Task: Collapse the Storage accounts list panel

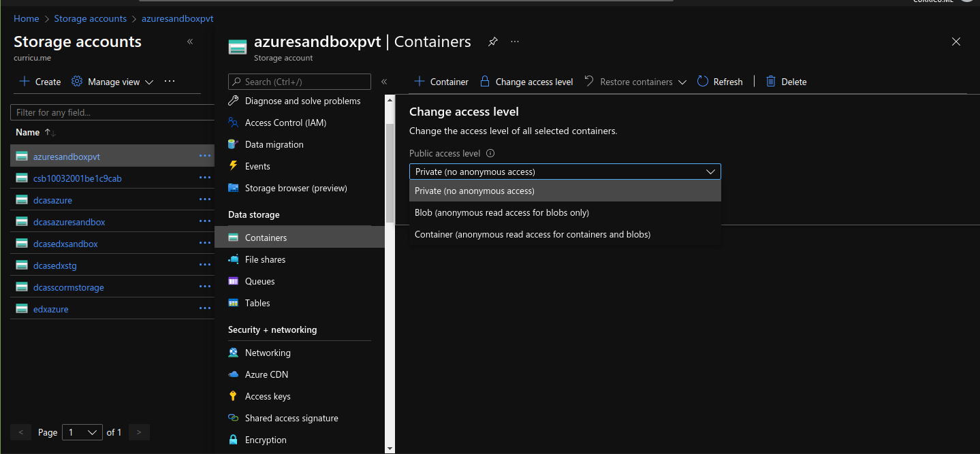Action: pos(190,42)
